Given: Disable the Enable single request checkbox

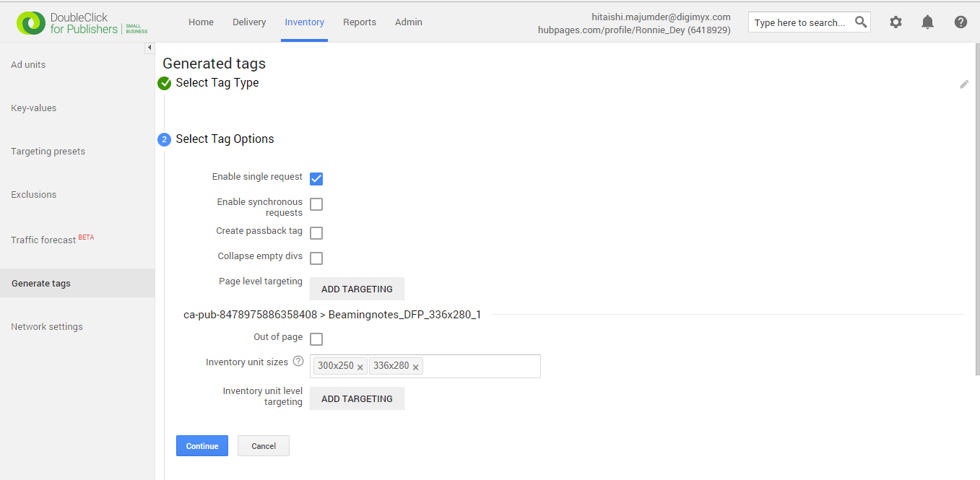Looking at the screenshot, I should (x=316, y=178).
